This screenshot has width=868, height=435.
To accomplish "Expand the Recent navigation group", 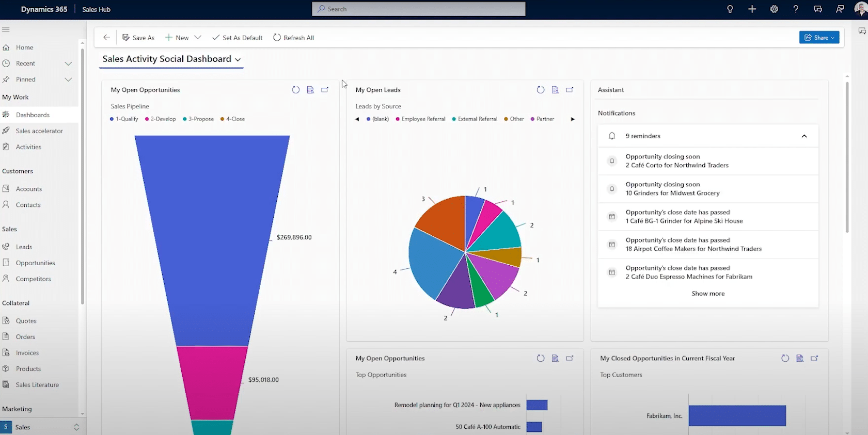I will (x=68, y=63).
